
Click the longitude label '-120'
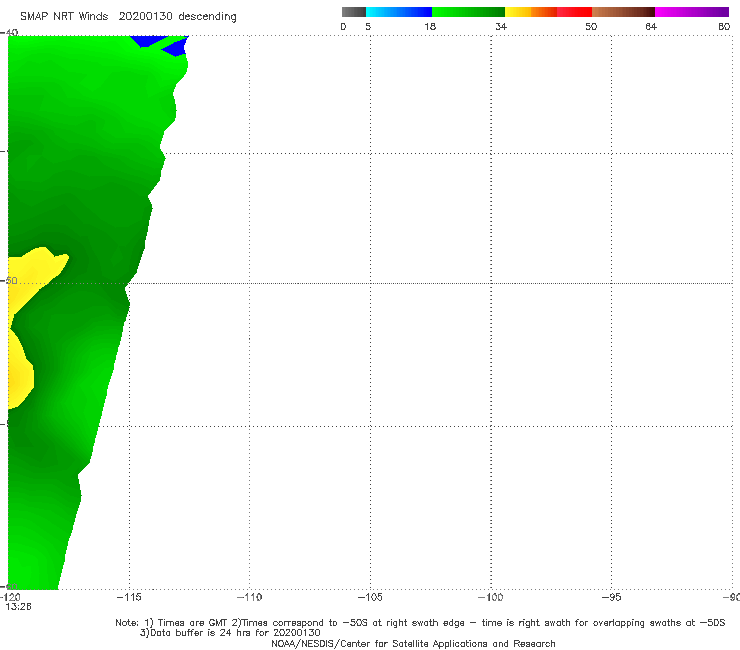tap(10, 597)
